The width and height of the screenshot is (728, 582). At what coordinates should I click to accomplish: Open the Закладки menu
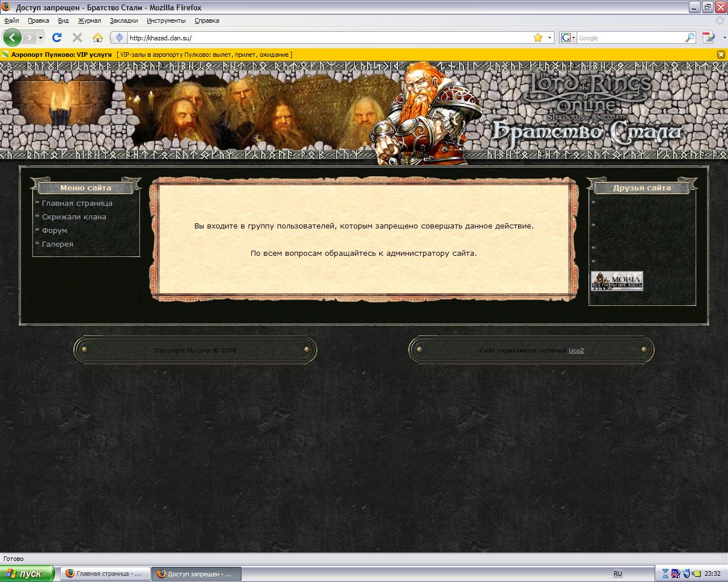pos(123,20)
